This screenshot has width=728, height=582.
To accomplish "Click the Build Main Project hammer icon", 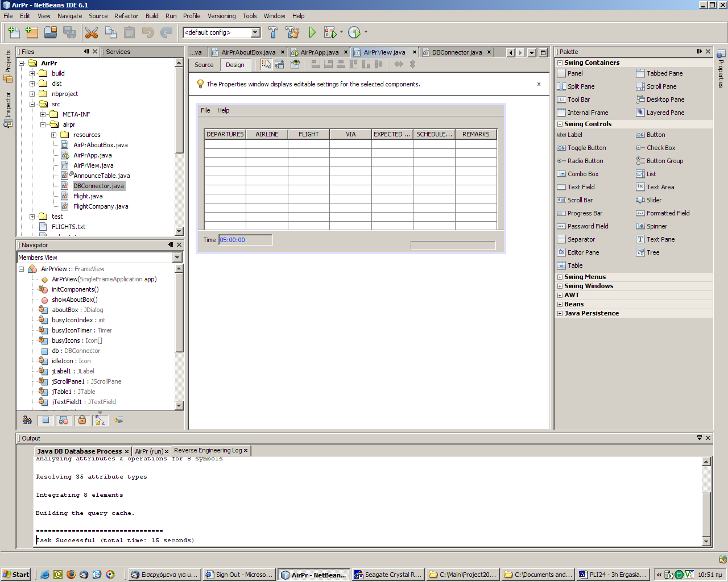I will 273,32.
